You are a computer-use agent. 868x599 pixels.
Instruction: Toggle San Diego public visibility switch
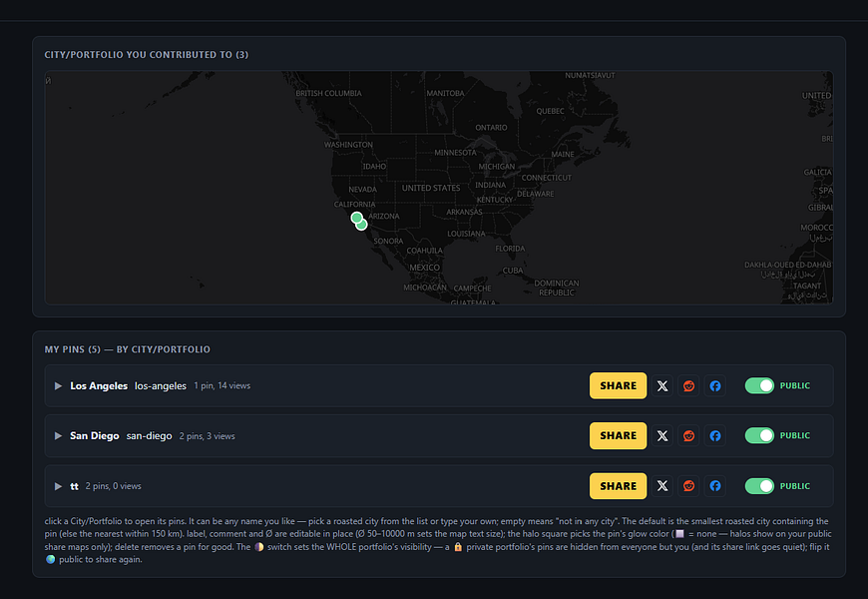tap(759, 435)
